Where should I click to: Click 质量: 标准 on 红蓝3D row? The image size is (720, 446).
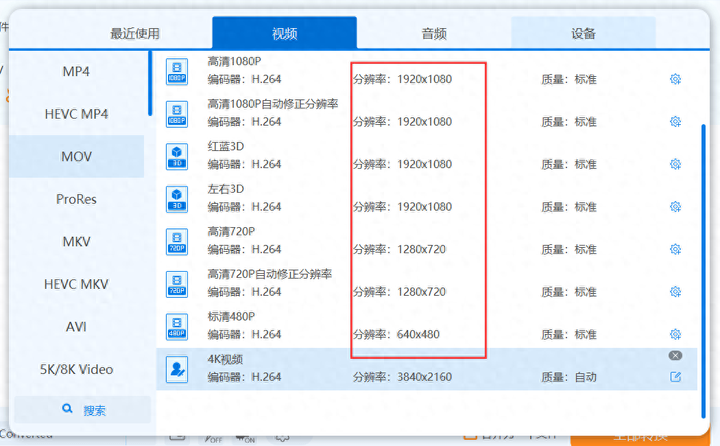[568, 164]
